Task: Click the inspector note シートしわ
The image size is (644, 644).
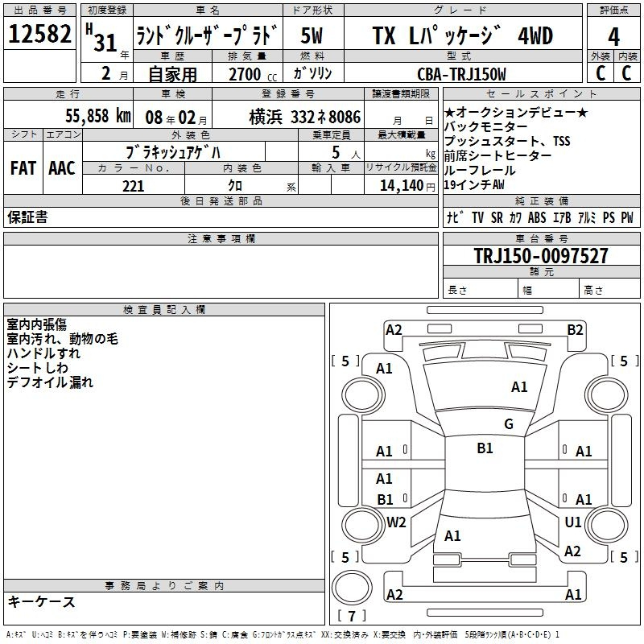Action: pos(37,368)
